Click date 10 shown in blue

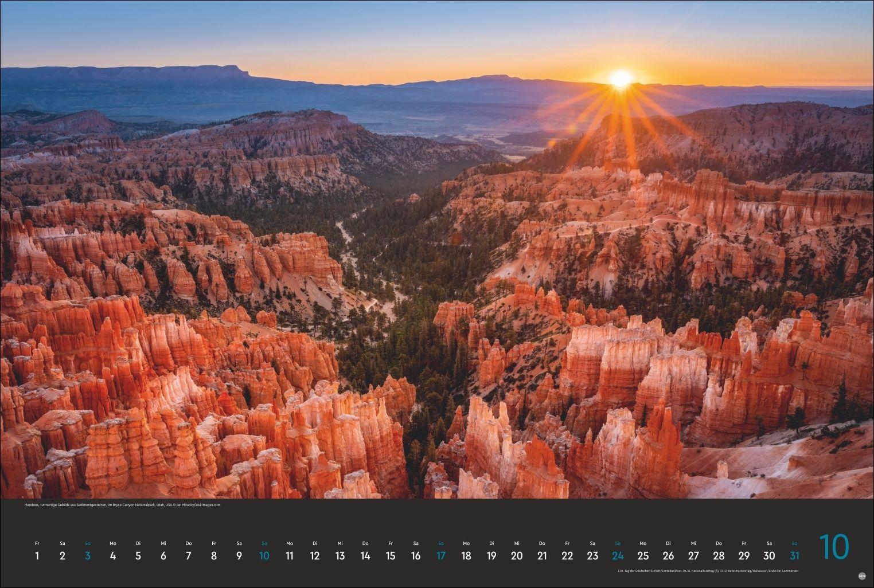(x=264, y=555)
